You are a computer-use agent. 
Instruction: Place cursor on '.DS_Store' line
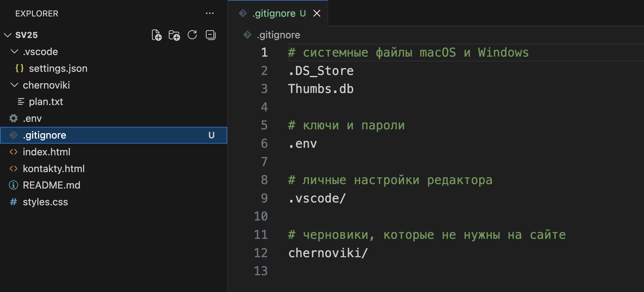pos(321,71)
